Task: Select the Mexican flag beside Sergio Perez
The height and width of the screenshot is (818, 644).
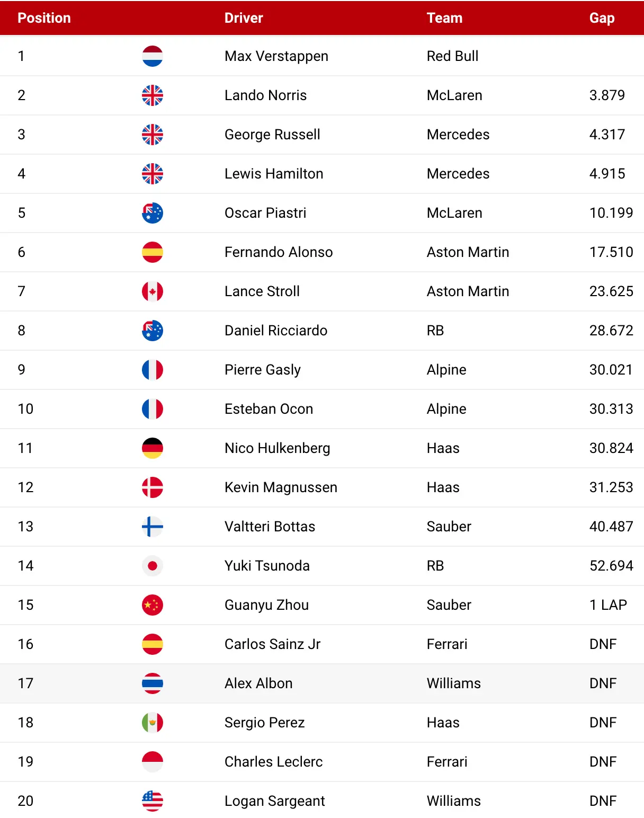Action: (153, 723)
